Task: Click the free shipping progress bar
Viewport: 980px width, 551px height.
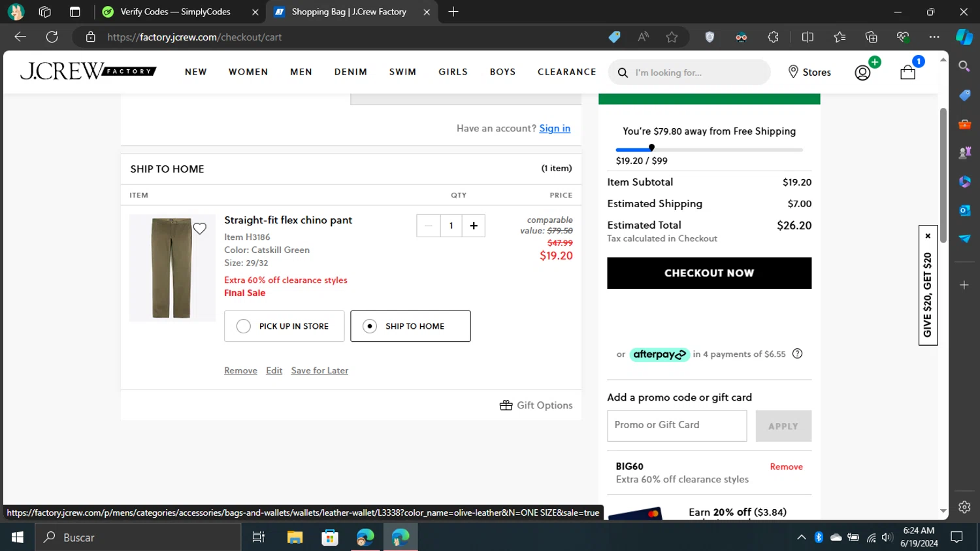Action: (x=710, y=150)
